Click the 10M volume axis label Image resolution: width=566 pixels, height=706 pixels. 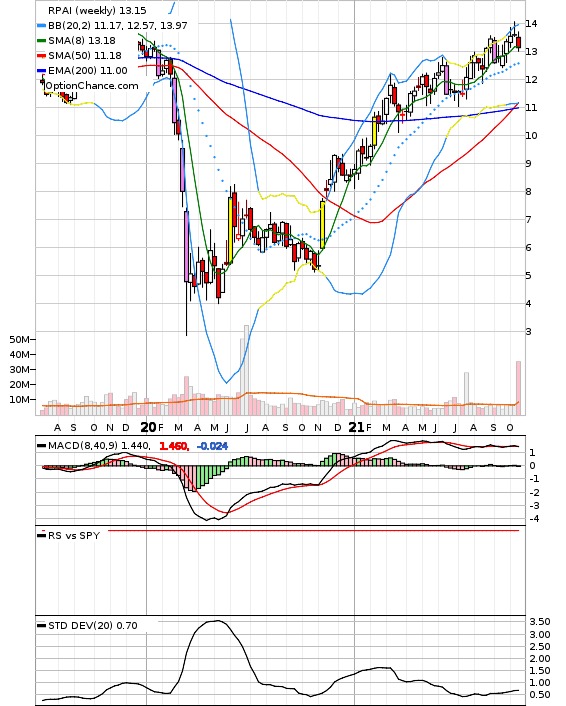(19, 399)
